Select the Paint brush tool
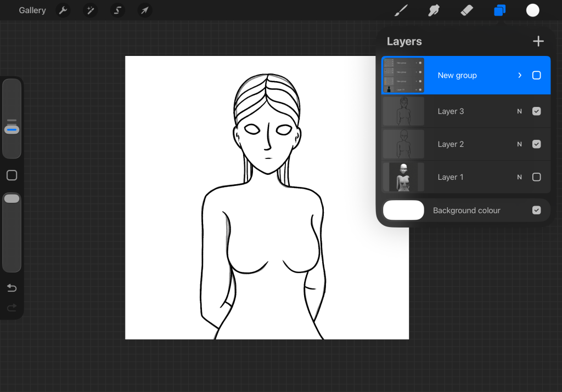The width and height of the screenshot is (562, 392). pyautogui.click(x=402, y=10)
